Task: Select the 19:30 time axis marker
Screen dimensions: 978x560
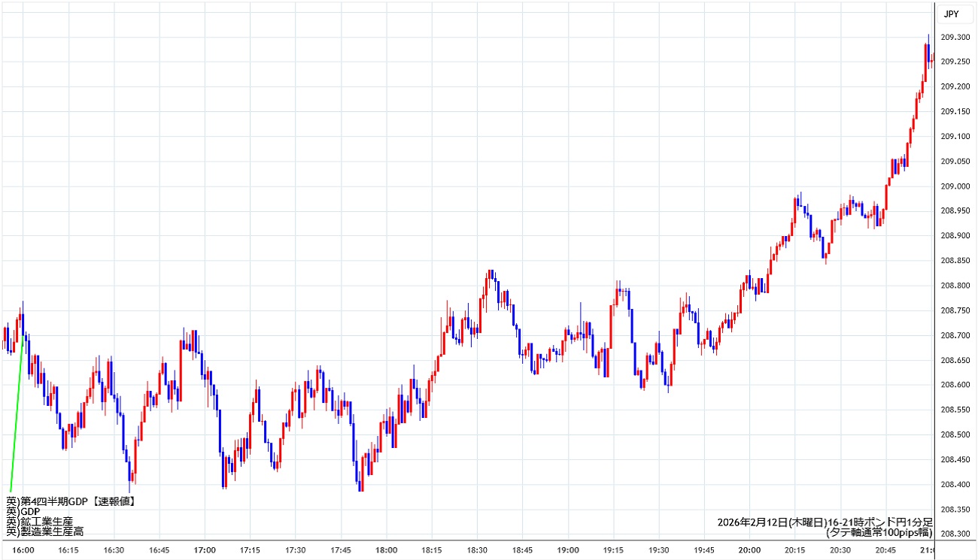Action: pos(658,549)
